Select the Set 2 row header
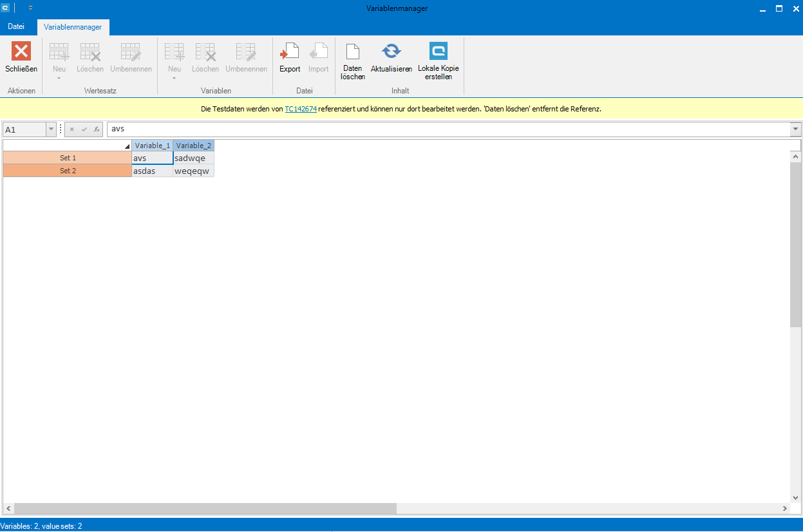Viewport: 803px width, 532px height. pyautogui.click(x=68, y=171)
